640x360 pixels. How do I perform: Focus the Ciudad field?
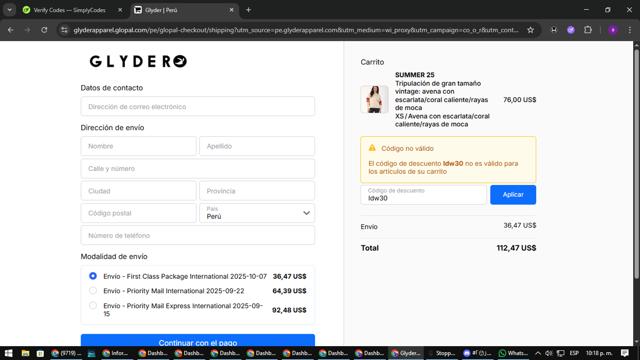click(x=138, y=191)
